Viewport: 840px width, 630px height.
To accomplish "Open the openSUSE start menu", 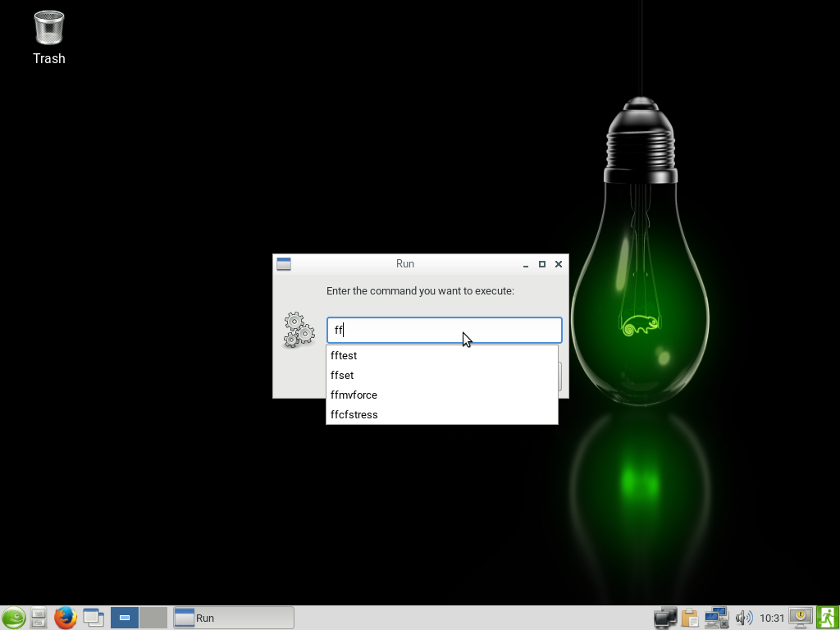I will pos(13,618).
